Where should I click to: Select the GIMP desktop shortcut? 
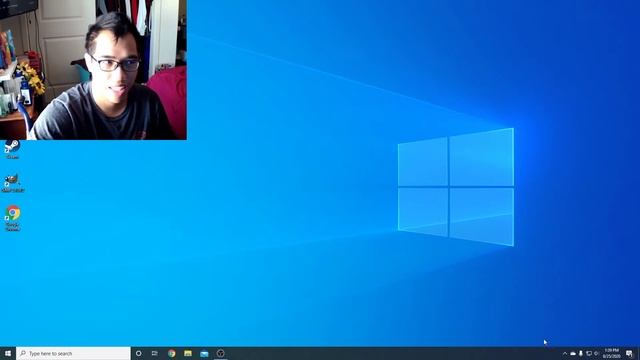13,182
